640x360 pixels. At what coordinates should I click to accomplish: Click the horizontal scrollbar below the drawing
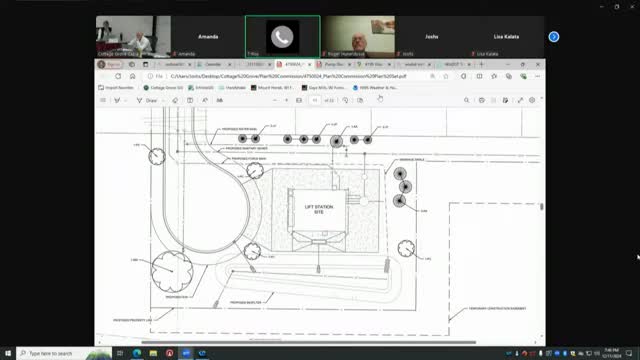(x=309, y=342)
